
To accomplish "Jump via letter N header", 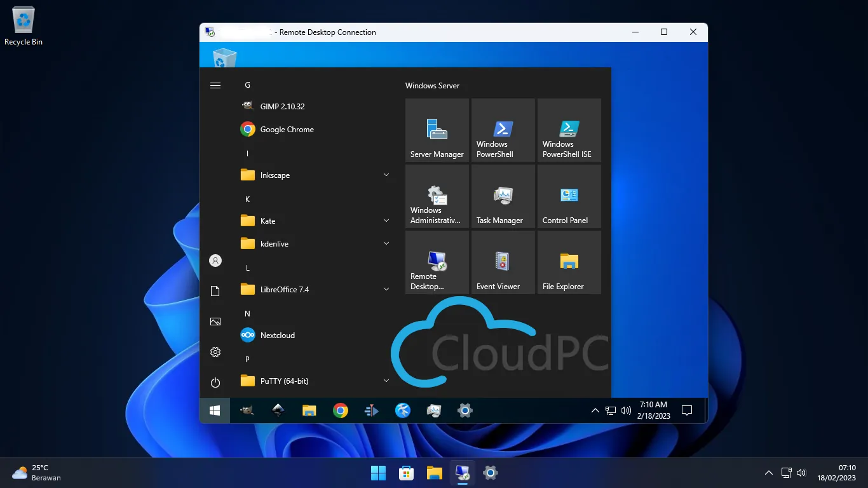I will [x=247, y=314].
